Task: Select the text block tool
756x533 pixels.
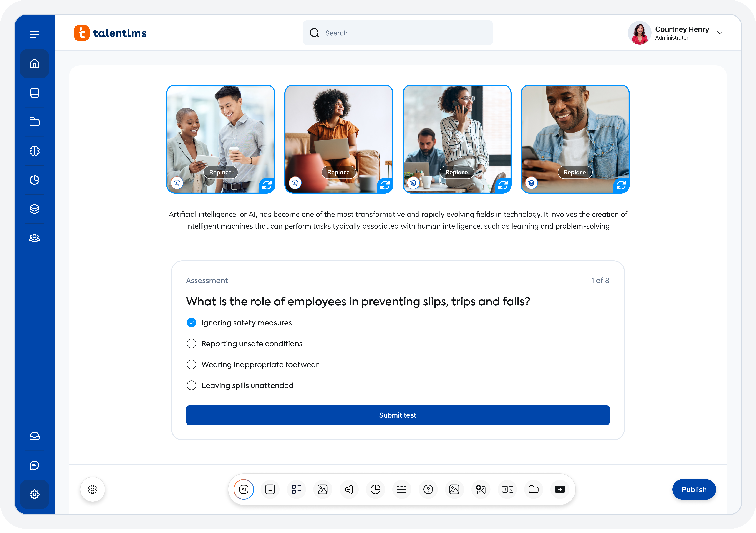Action: (270, 490)
